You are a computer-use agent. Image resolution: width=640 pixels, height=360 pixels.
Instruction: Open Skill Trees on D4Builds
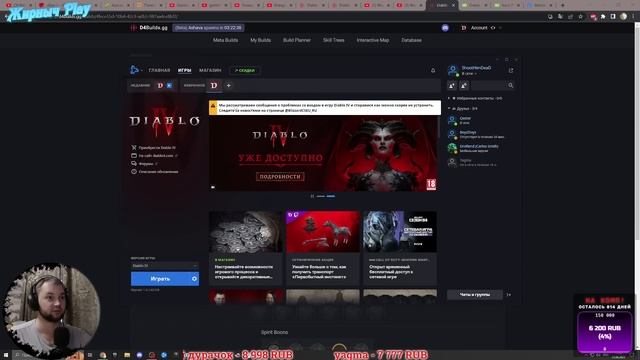click(x=333, y=40)
